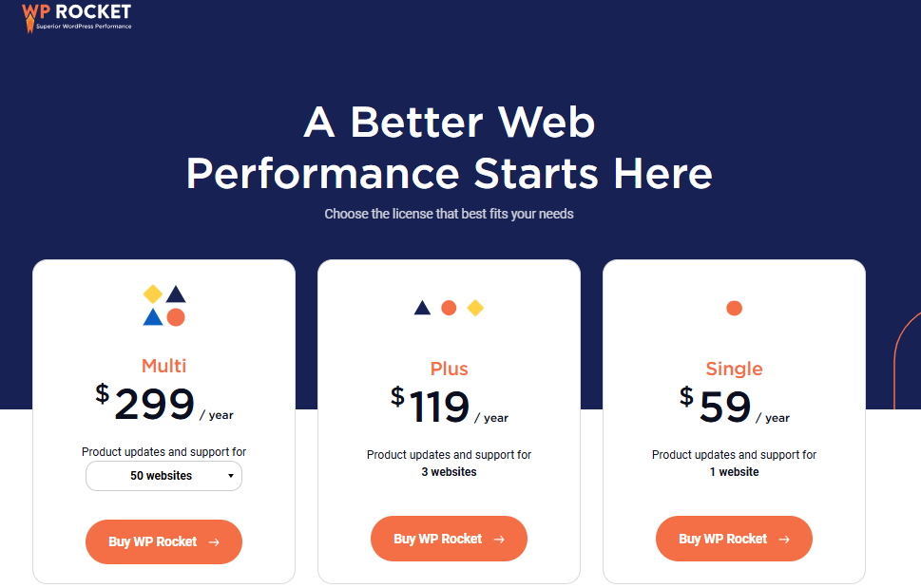
Task: Click the dropdown arrow next to 50 websites
Action: [x=230, y=475]
